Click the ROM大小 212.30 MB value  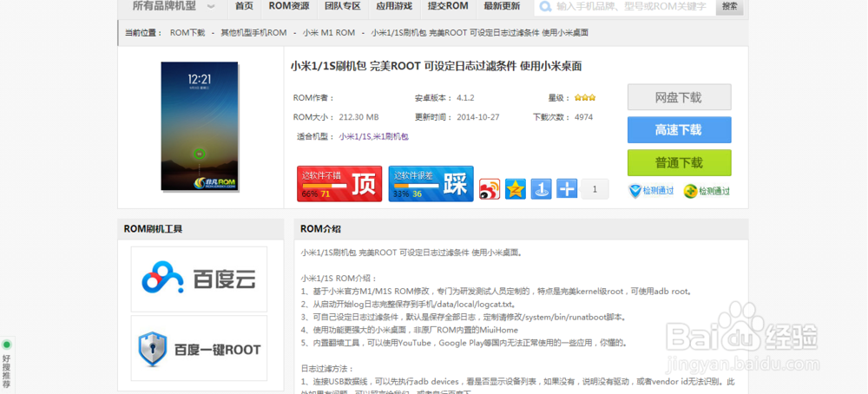pos(358,117)
